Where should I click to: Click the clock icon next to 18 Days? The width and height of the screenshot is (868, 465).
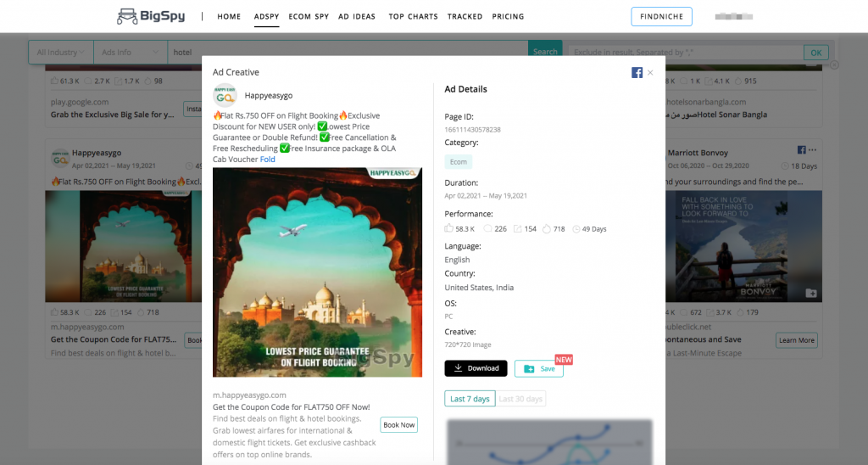(x=784, y=165)
